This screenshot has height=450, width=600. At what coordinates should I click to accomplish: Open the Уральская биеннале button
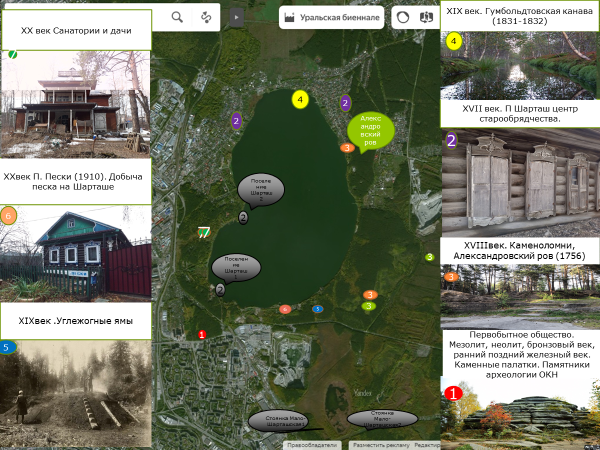coord(331,17)
